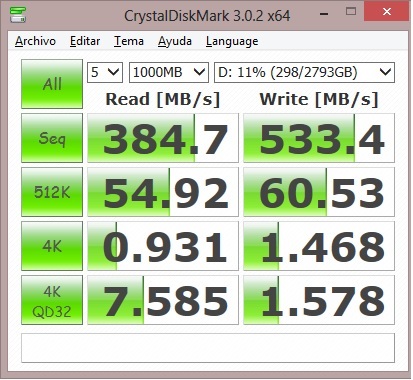
Task: Expand the test size dropdown showing 1000MB
Action: [x=169, y=72]
